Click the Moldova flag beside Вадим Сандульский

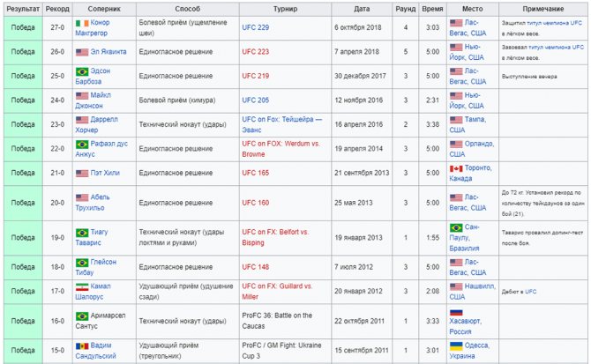click(82, 345)
